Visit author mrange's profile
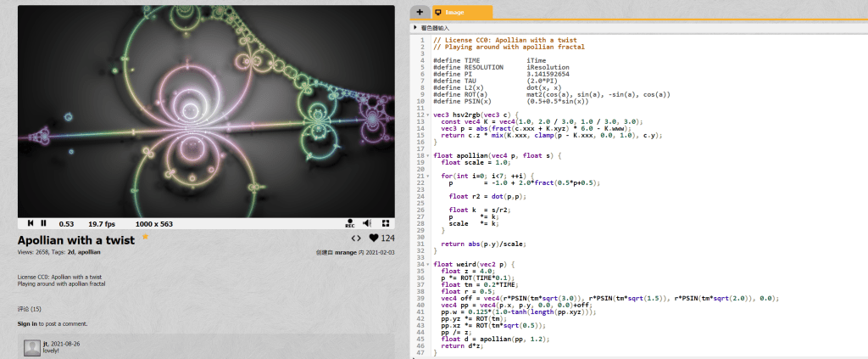The height and width of the screenshot is (359, 868). click(x=345, y=253)
